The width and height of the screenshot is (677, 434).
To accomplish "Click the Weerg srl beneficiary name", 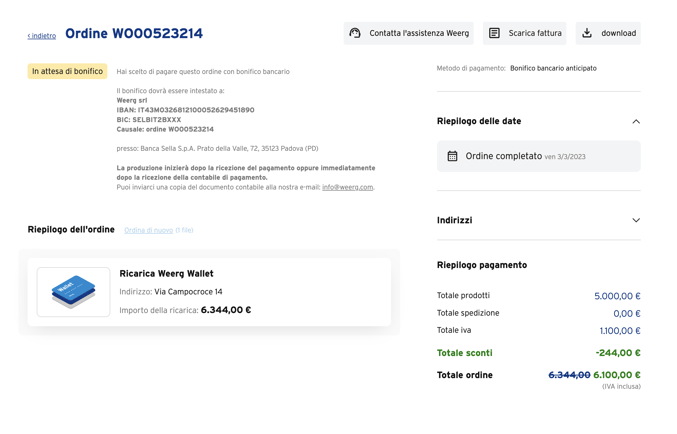I will click(x=132, y=100).
